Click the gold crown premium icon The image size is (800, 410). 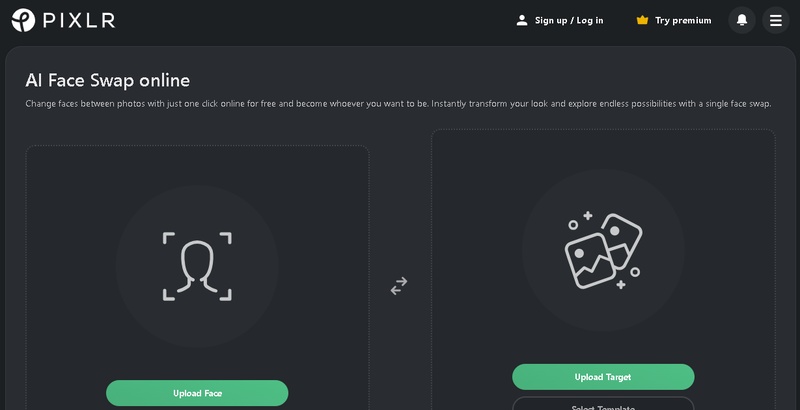642,20
